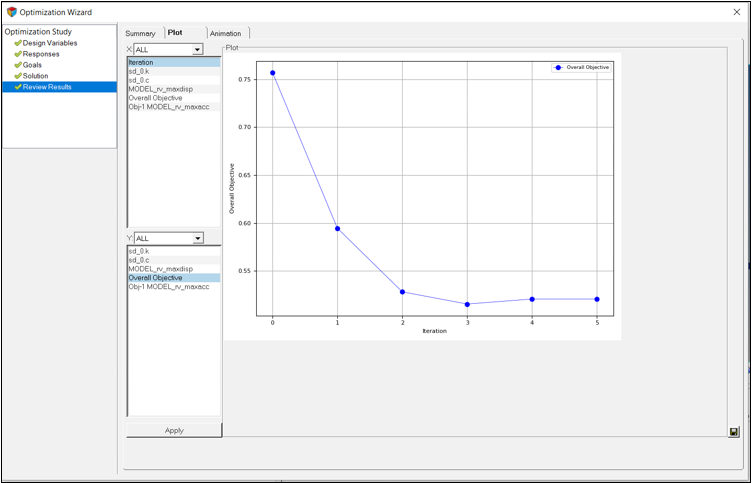Close the Optimization Wizard window
The height and width of the screenshot is (483, 752).
736,12
